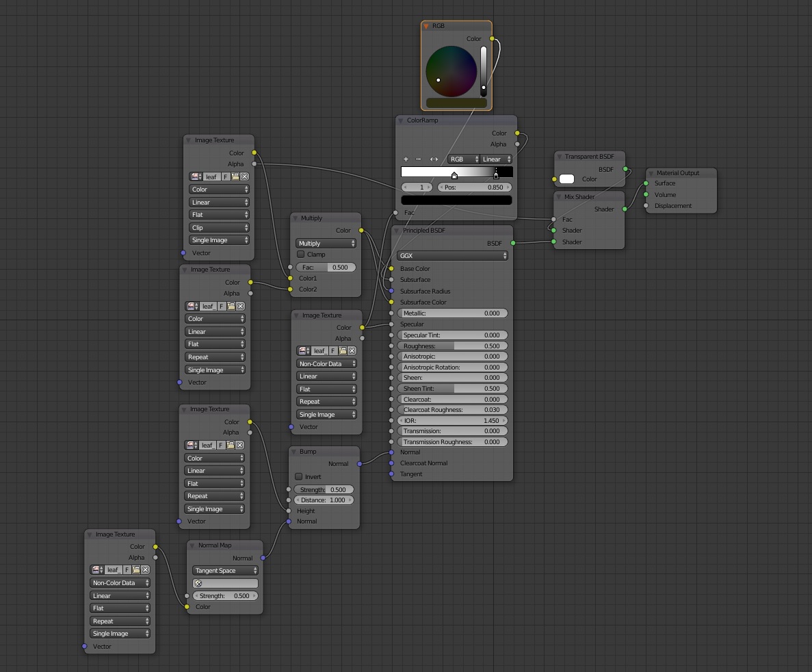Image resolution: width=812 pixels, height=672 pixels.
Task: Click the image datablock icon on the bottom-left texture node
Action: [x=96, y=569]
